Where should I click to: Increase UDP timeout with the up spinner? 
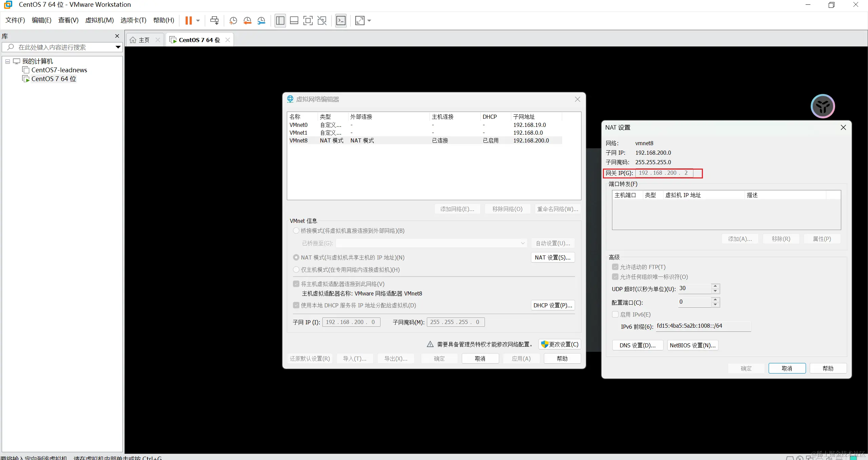[x=715, y=286]
